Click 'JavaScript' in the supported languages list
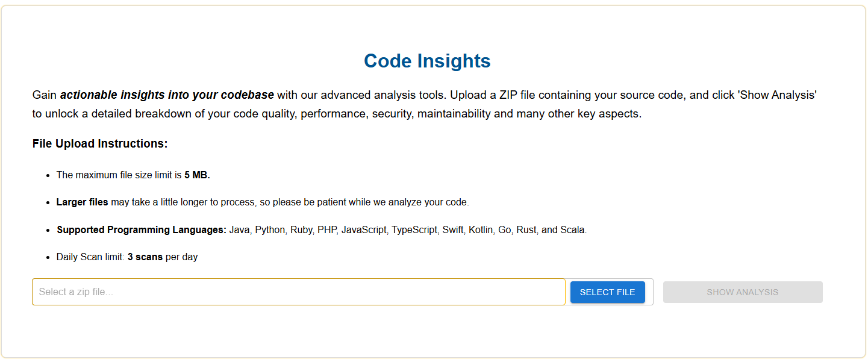 [x=364, y=230]
